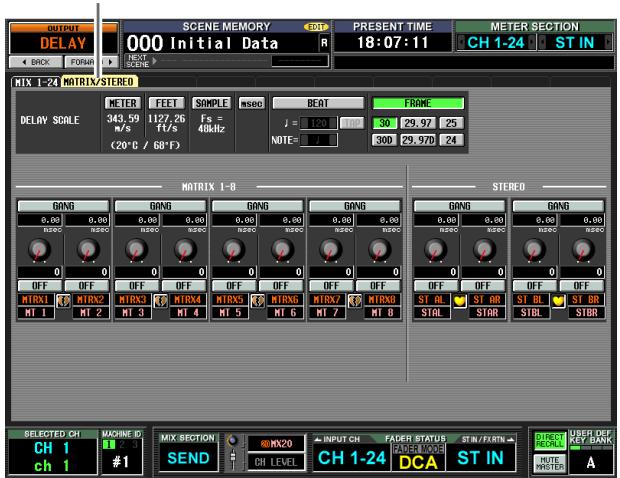Enable GANG for ST BL and ST BR
Viewport: 620px width, 478px height.
pyautogui.click(x=558, y=206)
